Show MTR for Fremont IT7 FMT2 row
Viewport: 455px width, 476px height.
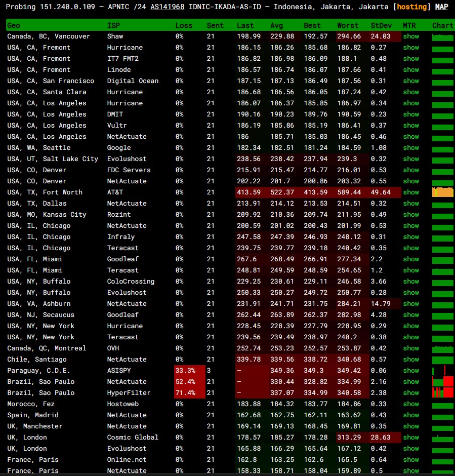point(410,59)
